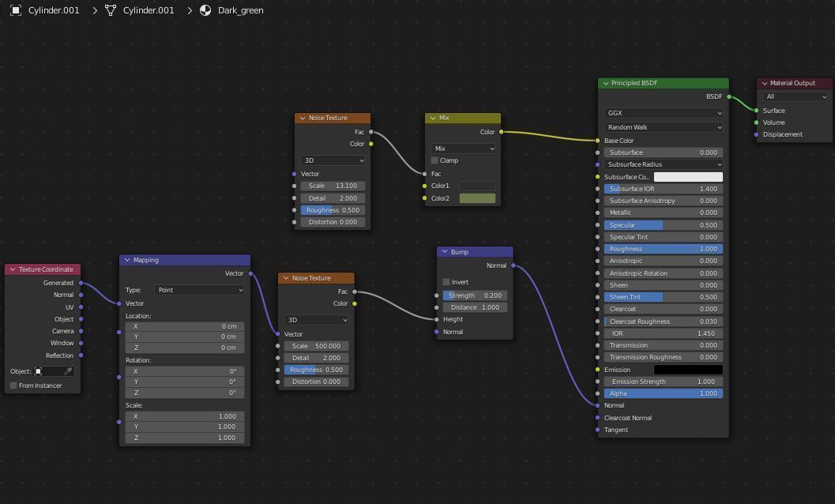Collapse the Bump node

pos(445,251)
